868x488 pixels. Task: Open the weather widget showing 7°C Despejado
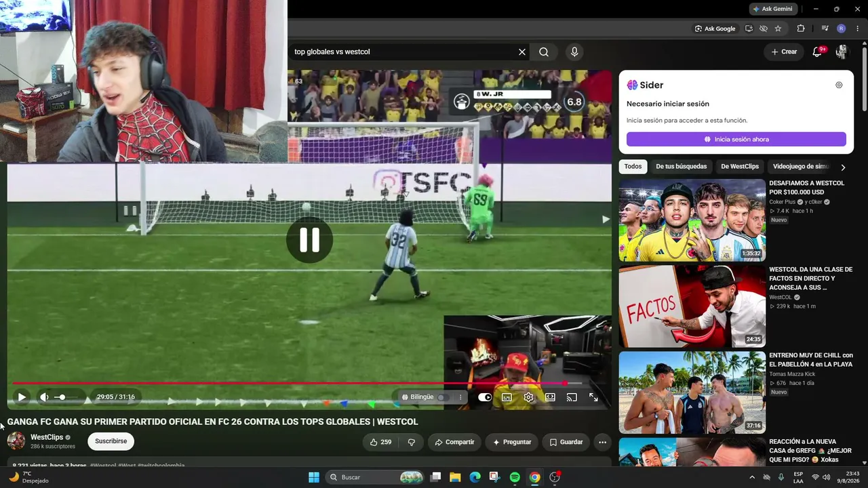click(x=28, y=477)
